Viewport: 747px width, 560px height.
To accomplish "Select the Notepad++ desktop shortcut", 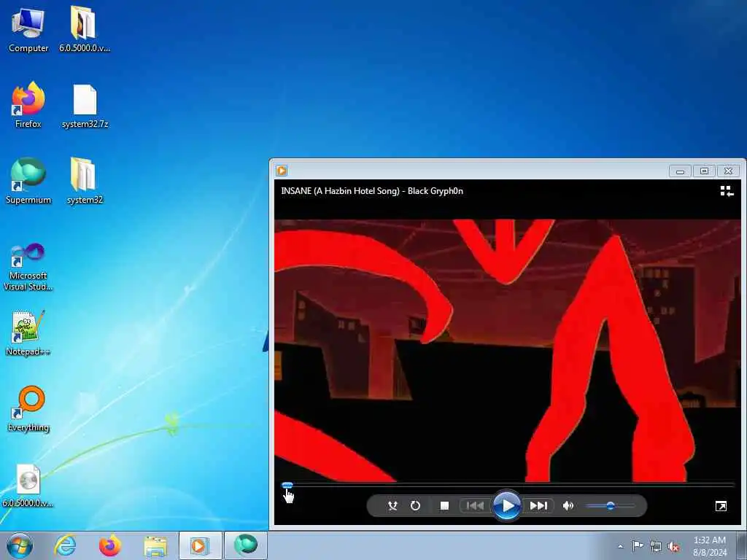I will click(28, 332).
